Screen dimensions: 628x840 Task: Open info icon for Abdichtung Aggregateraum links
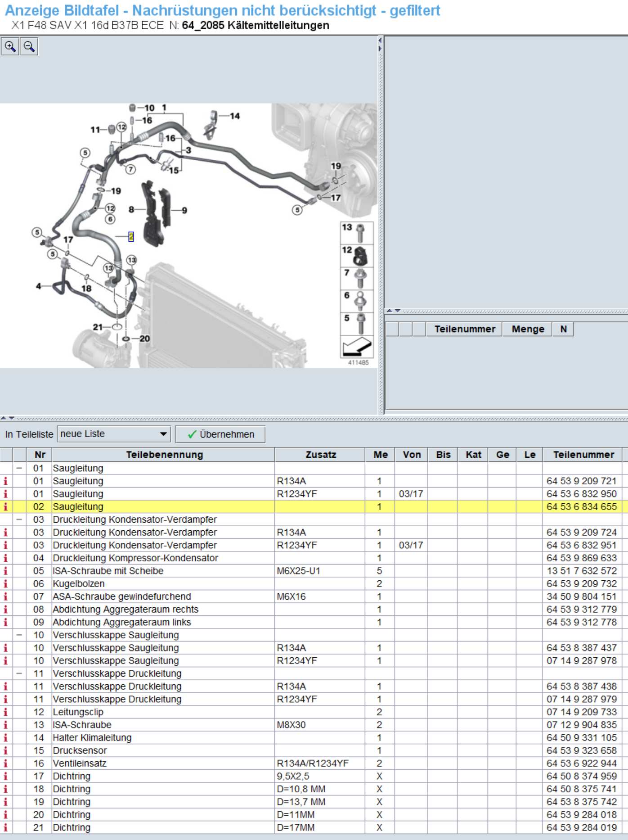coord(6,622)
